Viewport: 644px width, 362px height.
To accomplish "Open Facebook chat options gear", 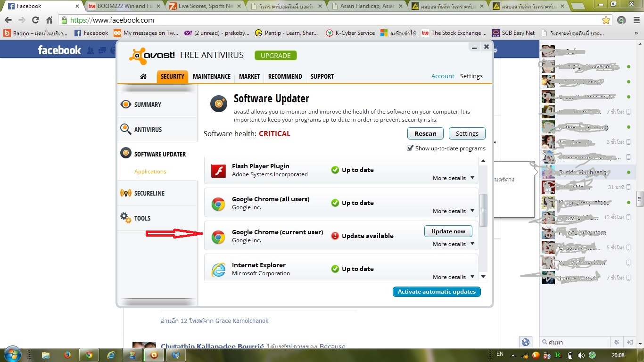I will 616,342.
